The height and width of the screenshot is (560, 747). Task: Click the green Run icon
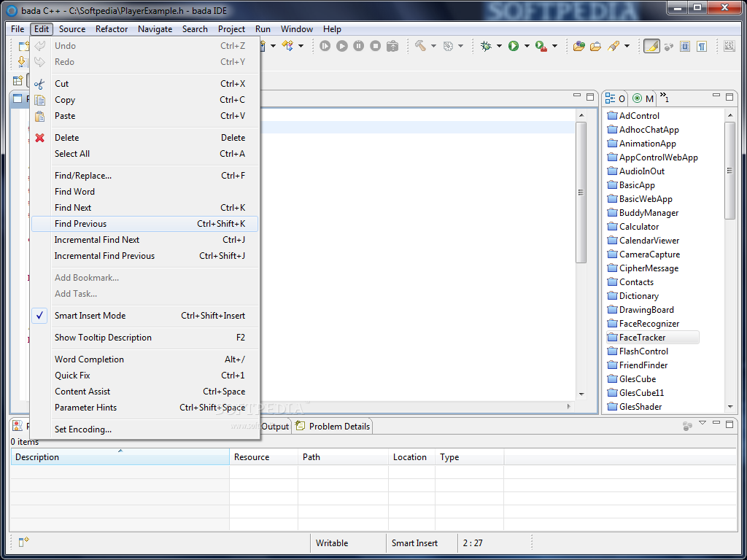513,46
